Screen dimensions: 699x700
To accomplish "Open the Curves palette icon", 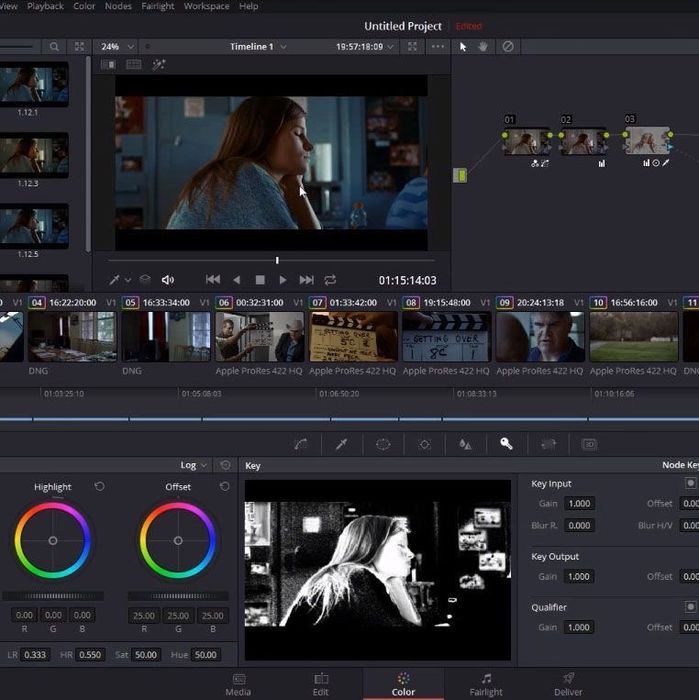I will 301,444.
